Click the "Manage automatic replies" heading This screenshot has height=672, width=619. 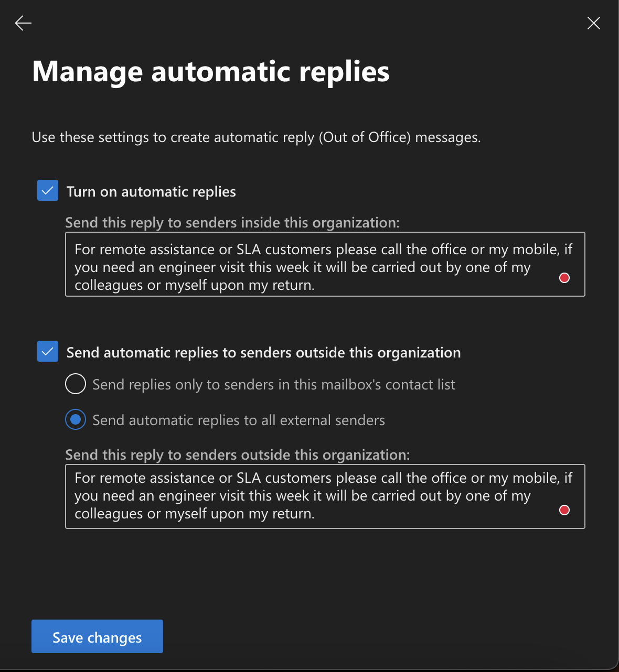tap(211, 71)
